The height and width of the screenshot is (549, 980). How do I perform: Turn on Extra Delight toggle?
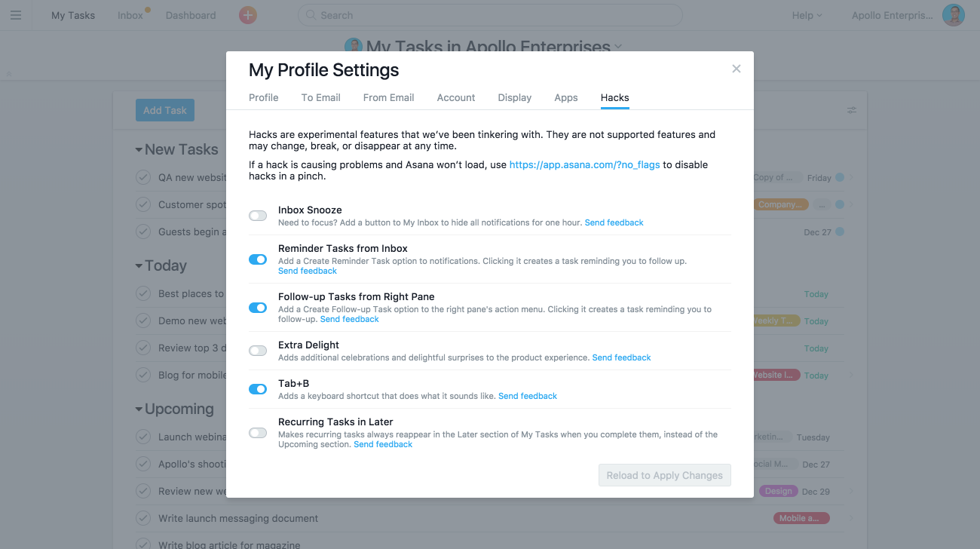[258, 351]
